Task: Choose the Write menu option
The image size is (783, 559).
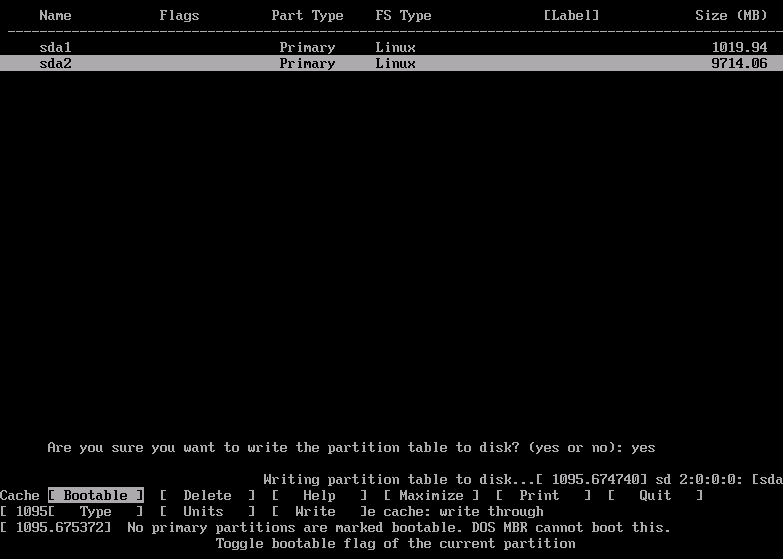Action: click(319, 512)
